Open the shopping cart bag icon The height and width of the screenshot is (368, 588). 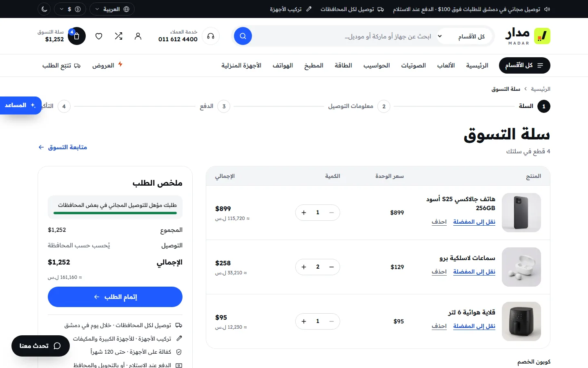coord(77,36)
